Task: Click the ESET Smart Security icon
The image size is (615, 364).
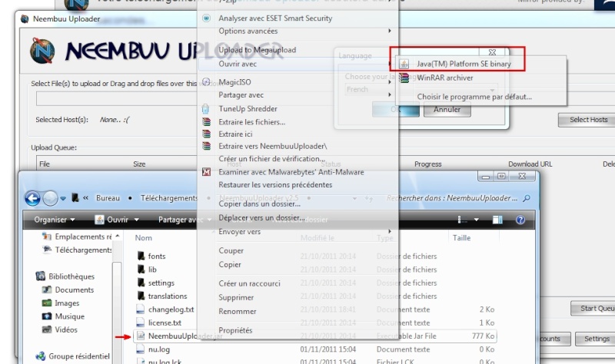Action: [x=206, y=18]
